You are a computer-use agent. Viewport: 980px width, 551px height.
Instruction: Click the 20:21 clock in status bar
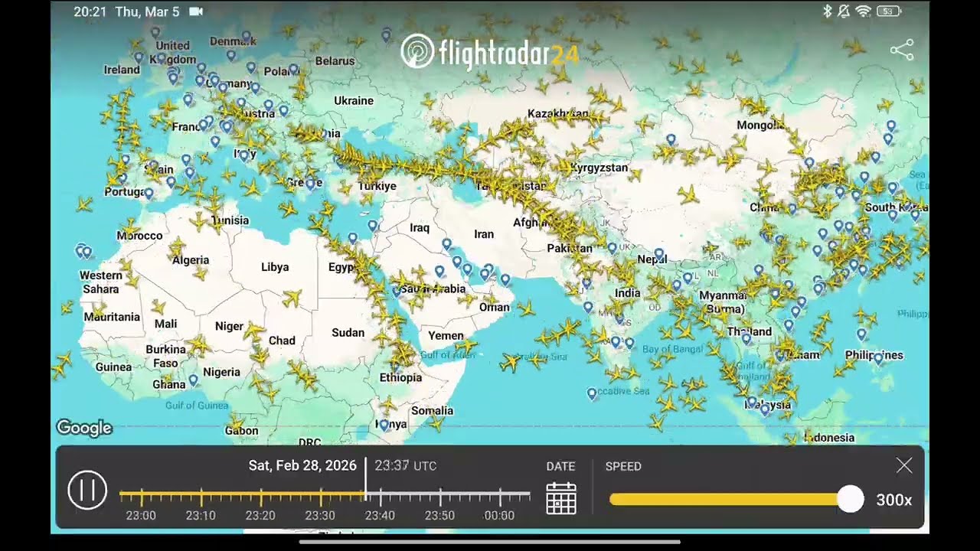click(x=90, y=11)
